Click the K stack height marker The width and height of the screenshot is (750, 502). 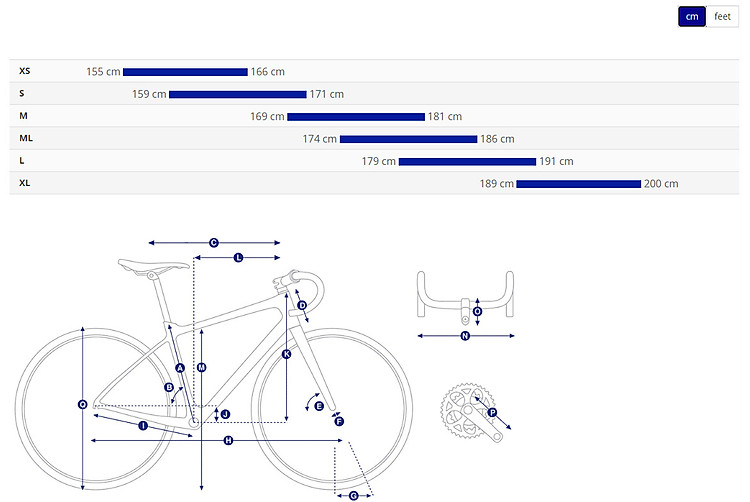pos(287,354)
